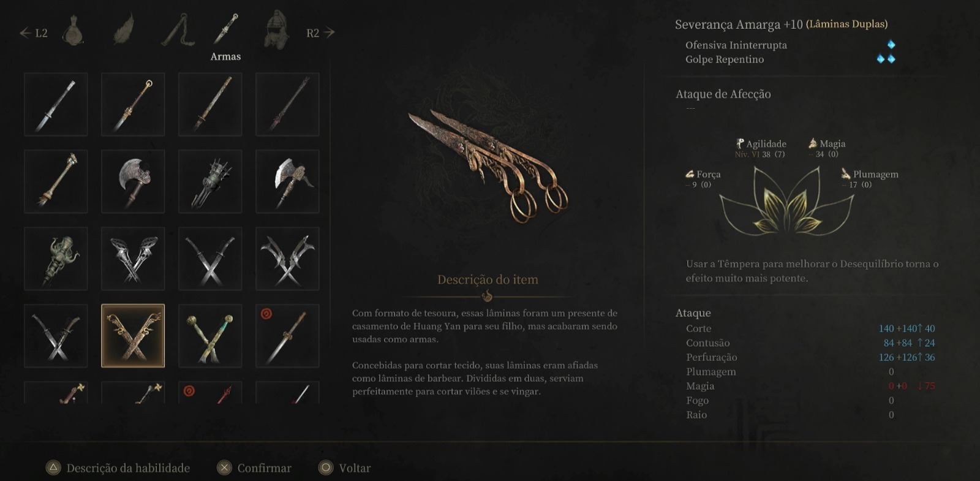Image resolution: width=980 pixels, height=481 pixels.
Task: Select the tasseled mace weapon slot
Action: pos(56,181)
